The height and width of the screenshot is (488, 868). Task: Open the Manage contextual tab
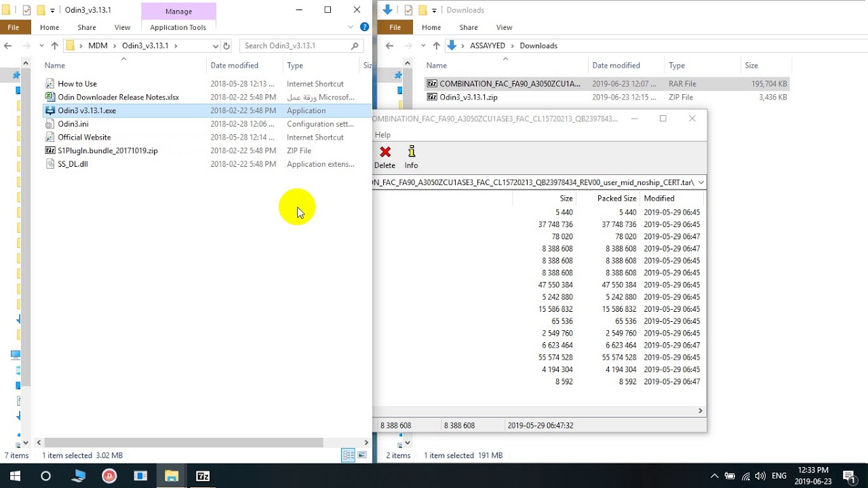coord(178,11)
